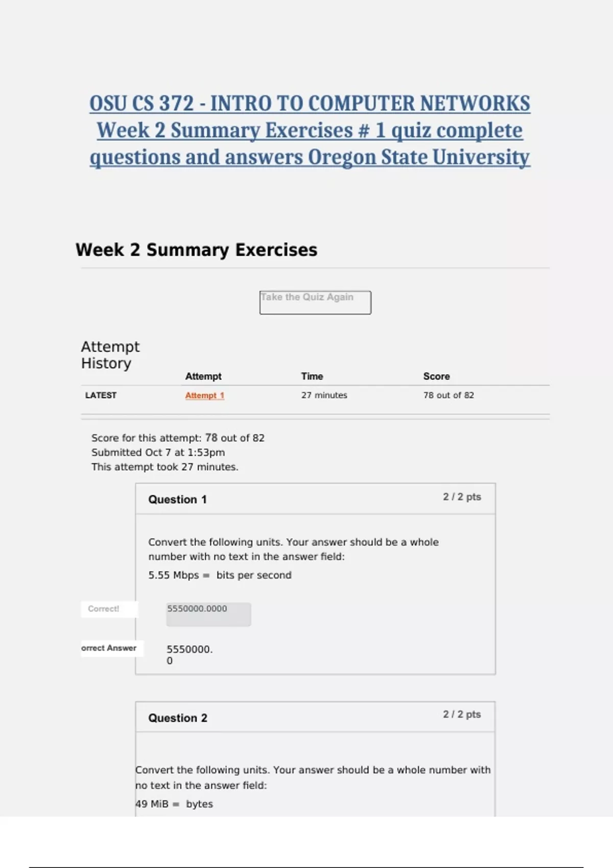Click the Submitted Oct 7 at 1:53pm text

[x=158, y=452]
